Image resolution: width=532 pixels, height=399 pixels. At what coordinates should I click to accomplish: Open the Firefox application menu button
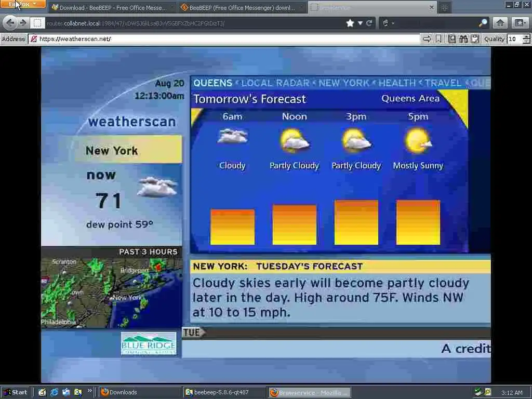23,4
